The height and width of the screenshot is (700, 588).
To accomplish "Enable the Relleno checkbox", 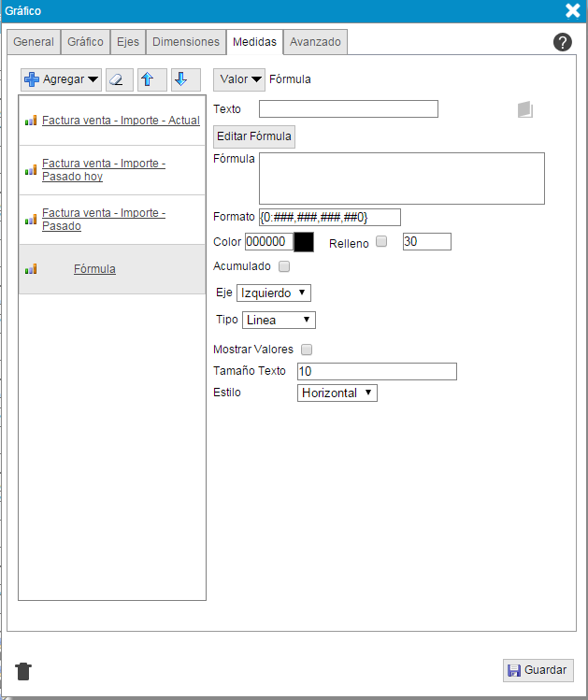I will (x=381, y=242).
